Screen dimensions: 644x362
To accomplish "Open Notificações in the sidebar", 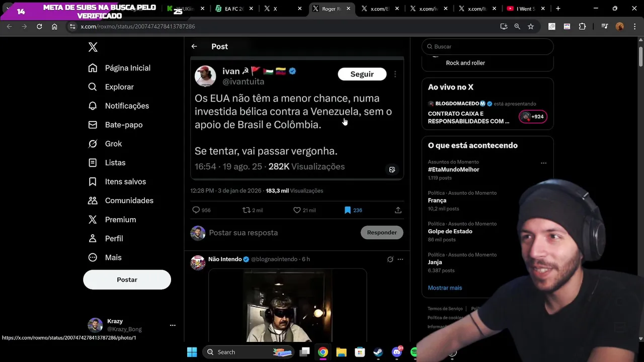I will pos(118,106).
